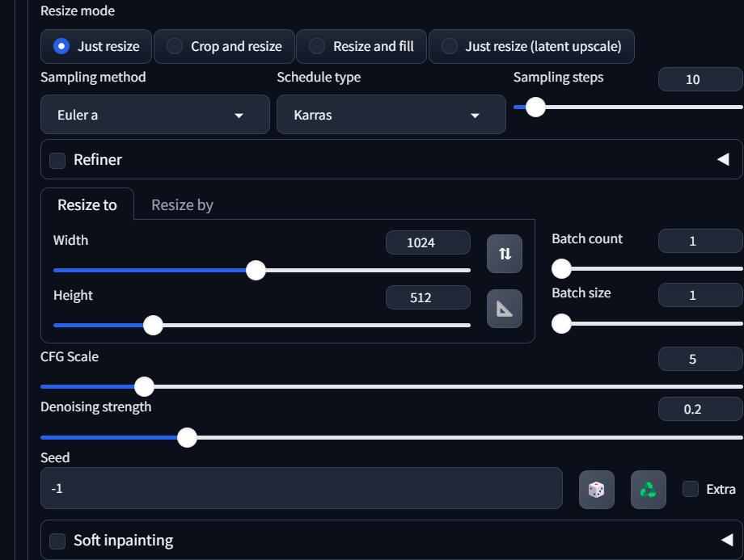Expand the Soft inpainting section arrow

click(x=726, y=540)
